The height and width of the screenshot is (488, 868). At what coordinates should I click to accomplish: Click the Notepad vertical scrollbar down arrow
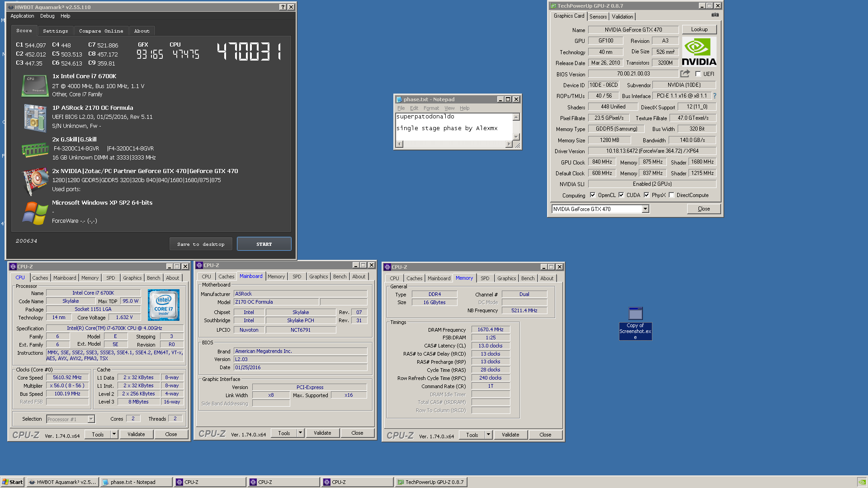point(516,136)
